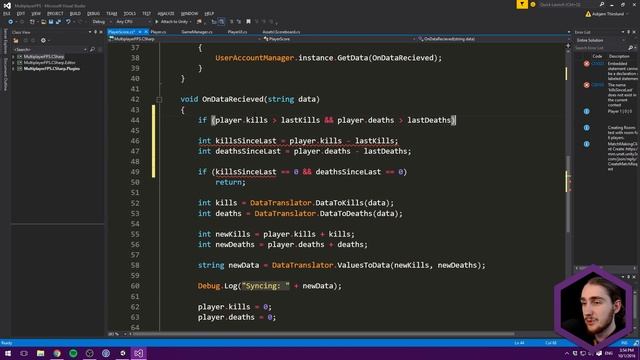Pin the Class View panel

[x=96, y=32]
